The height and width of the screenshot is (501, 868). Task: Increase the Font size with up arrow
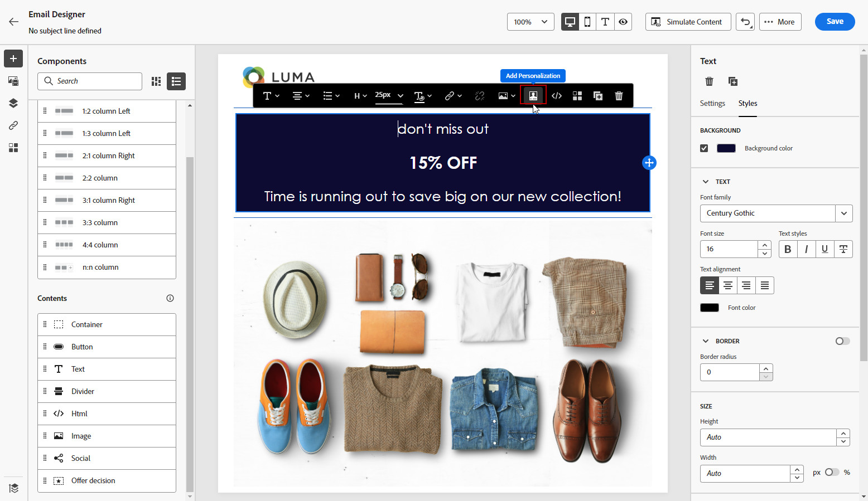[x=765, y=245]
